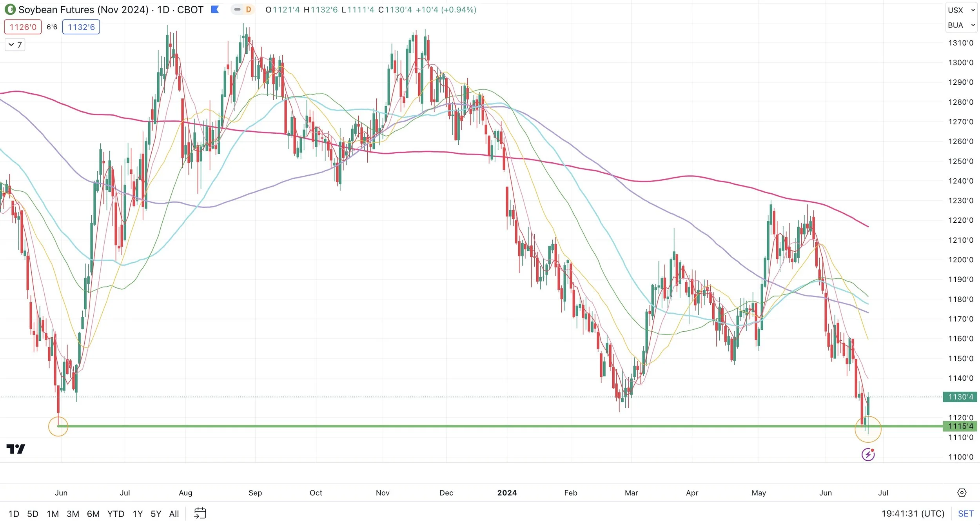Click the blue buy price 1132'6 button
Image resolution: width=980 pixels, height=525 pixels.
point(81,27)
